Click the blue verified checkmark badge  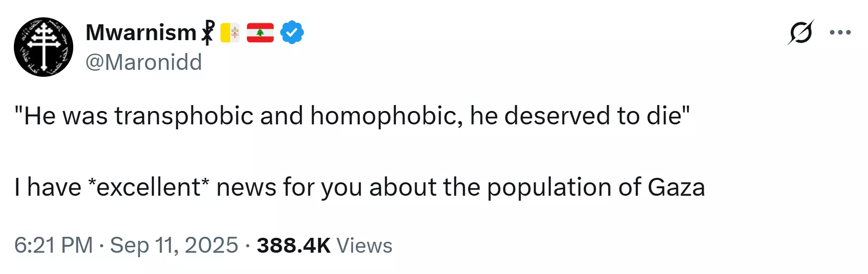pos(292,33)
